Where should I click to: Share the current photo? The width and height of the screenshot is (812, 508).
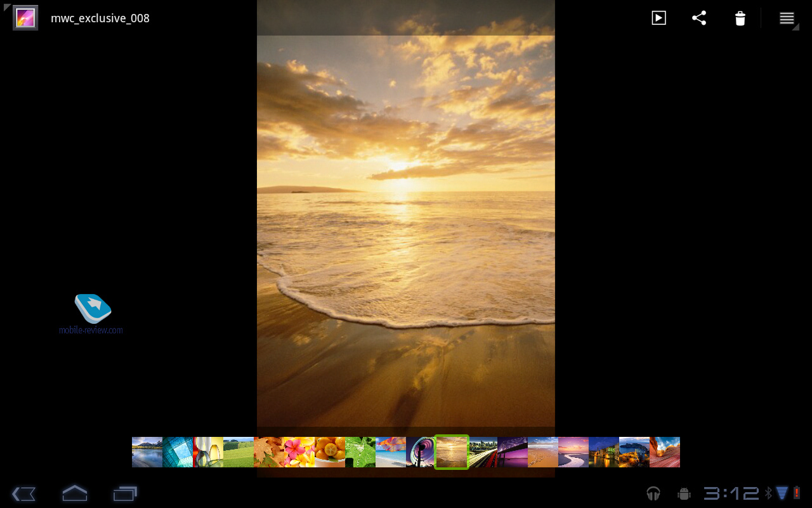[699, 18]
